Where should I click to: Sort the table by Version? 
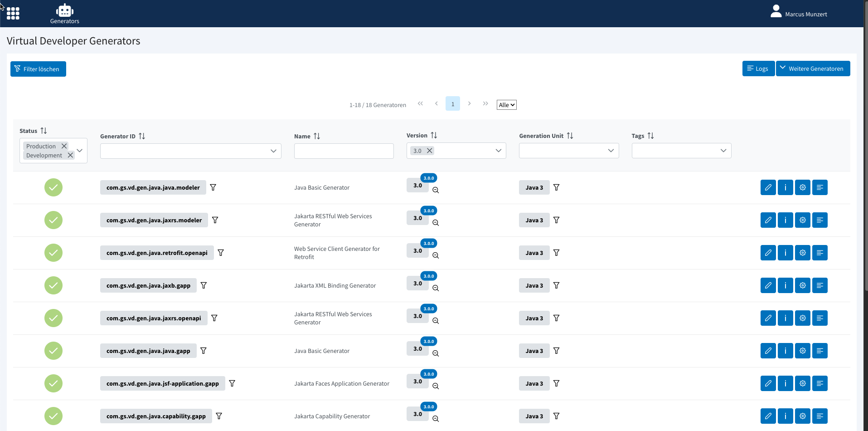434,135
